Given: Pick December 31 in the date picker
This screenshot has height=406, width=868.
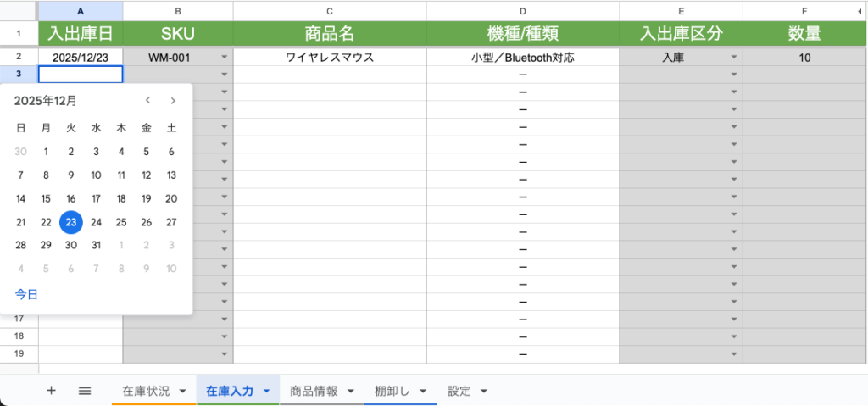Looking at the screenshot, I should pyautogui.click(x=96, y=245).
